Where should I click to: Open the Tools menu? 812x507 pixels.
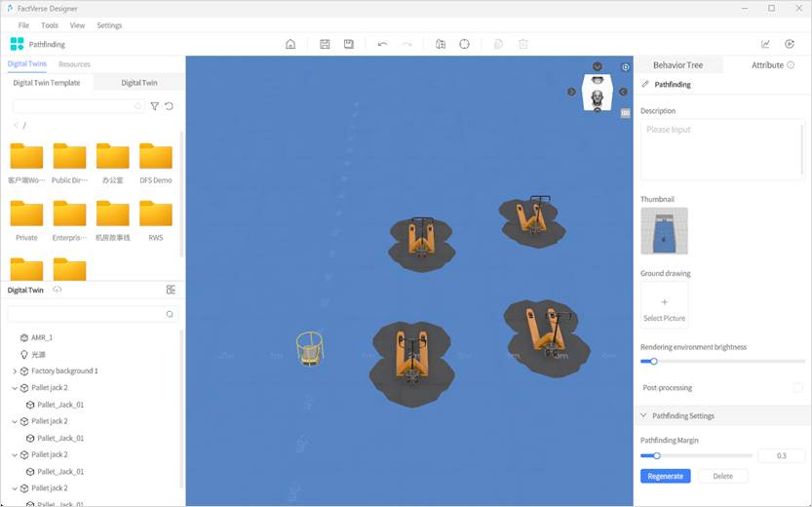[50, 25]
